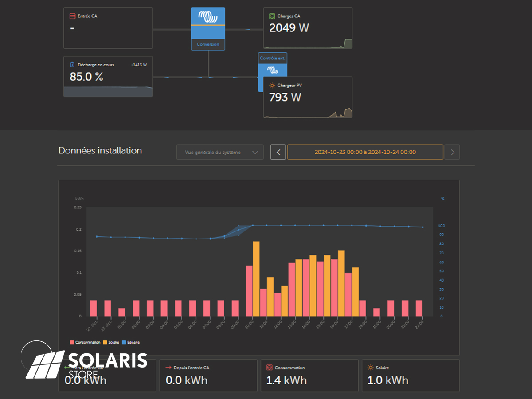
Task: Click the kWh axis unit label
Action: tap(79, 199)
